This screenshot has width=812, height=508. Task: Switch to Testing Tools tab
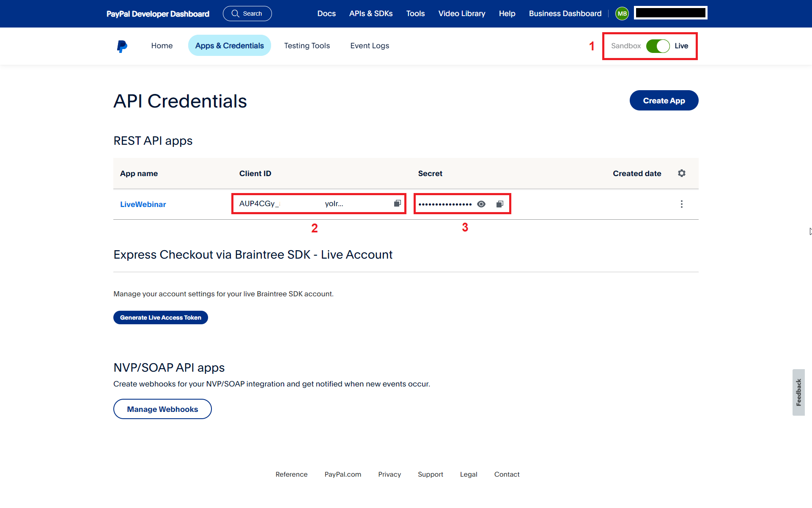coord(307,46)
